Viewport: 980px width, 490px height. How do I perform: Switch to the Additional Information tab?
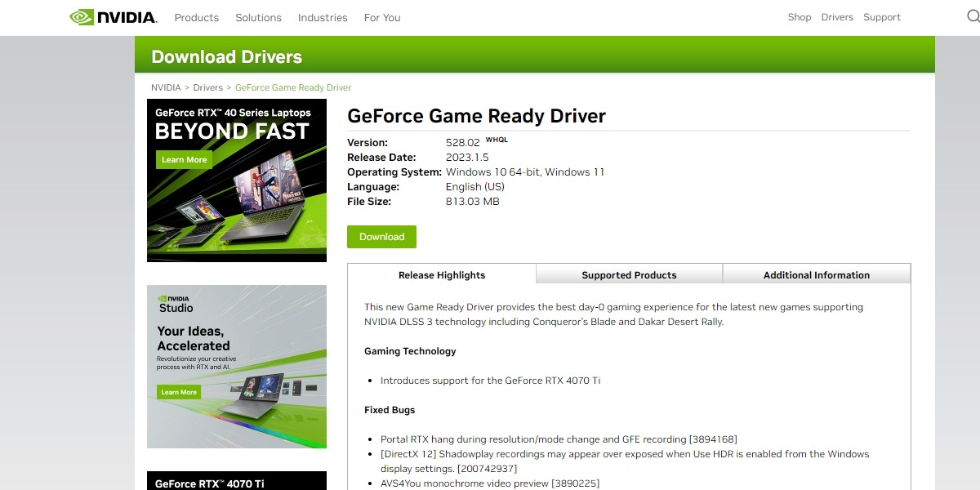[x=816, y=274]
